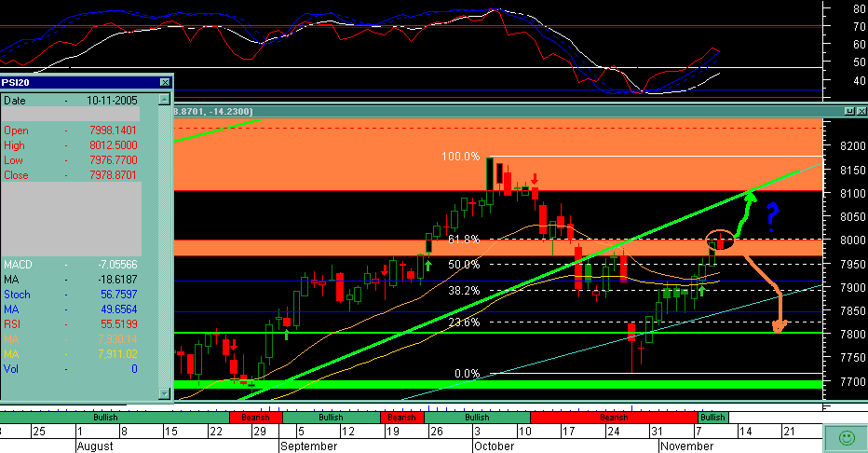Screen dimensions: 868x453
Task: Click the moving average value 7,911.02
Action: pos(118,354)
